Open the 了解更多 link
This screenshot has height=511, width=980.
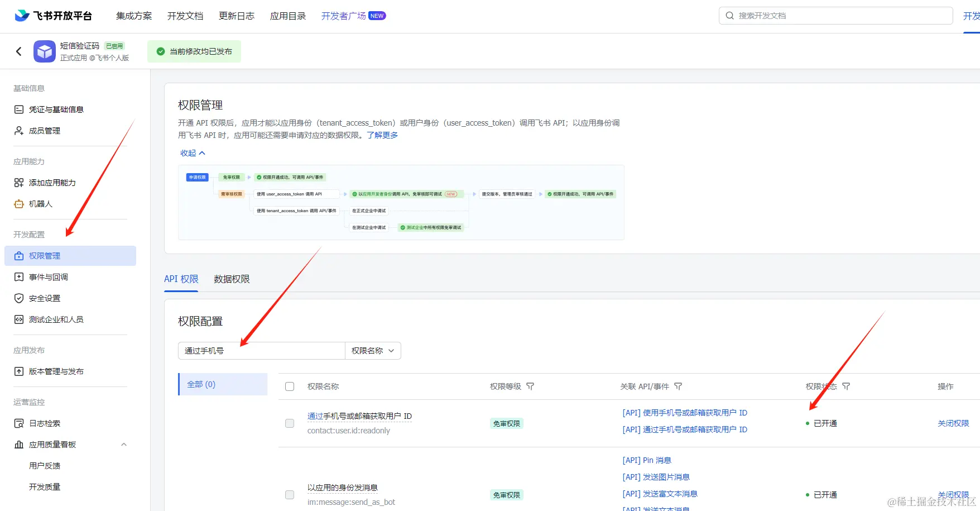pos(382,135)
